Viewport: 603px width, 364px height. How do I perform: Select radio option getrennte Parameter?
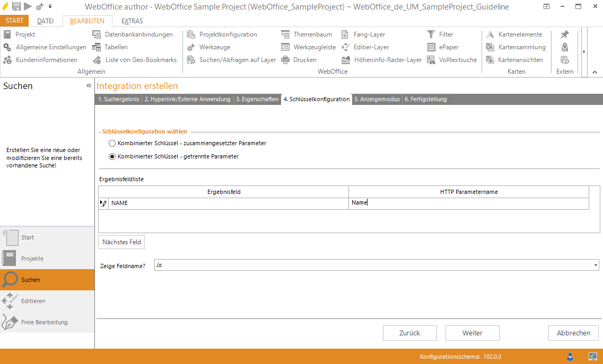(112, 156)
